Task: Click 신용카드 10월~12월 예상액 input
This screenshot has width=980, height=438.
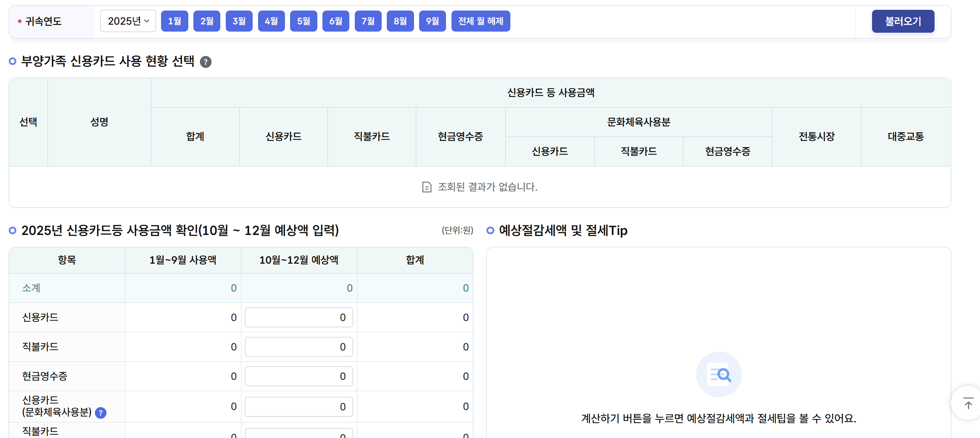Action: click(x=299, y=317)
